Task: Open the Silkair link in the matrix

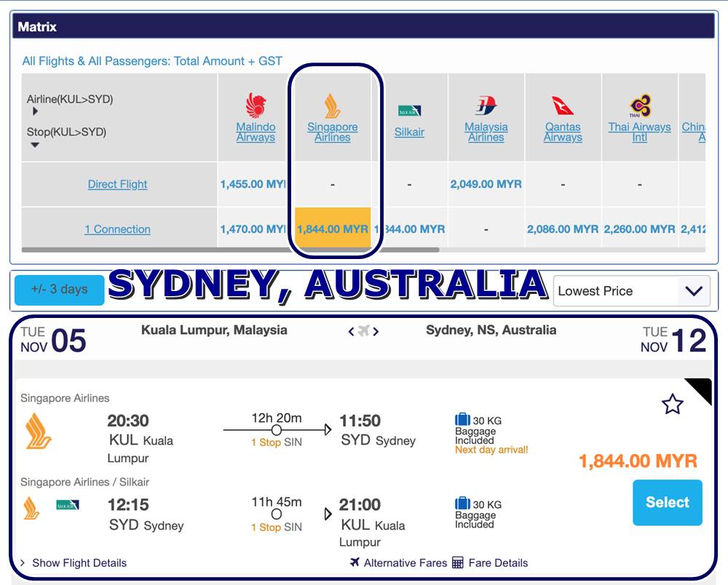Action: point(409,132)
